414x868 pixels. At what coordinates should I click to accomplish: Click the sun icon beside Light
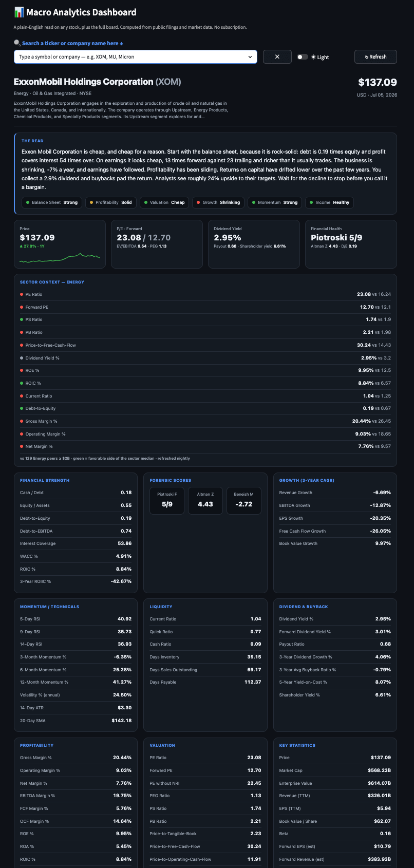[313, 57]
